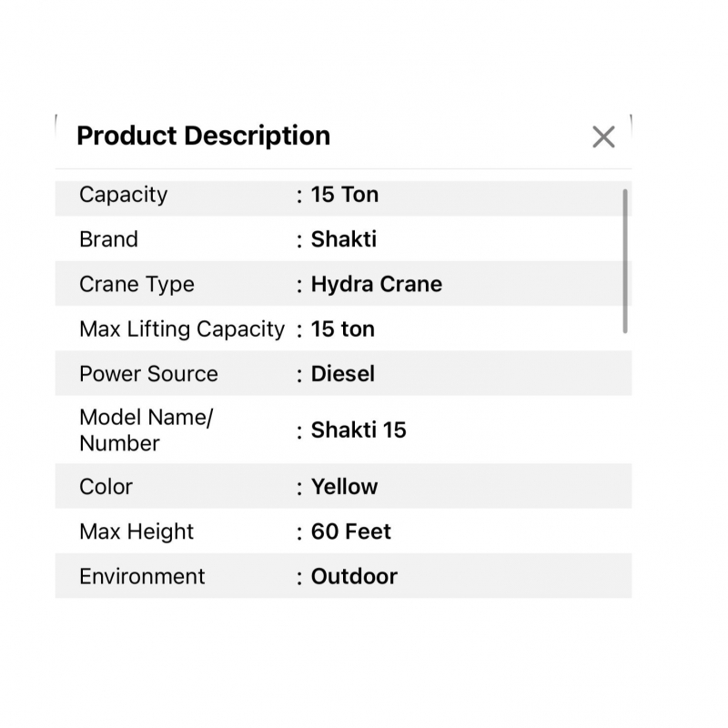This screenshot has width=728, height=728.
Task: Click the vertical scrollbar thumb
Action: click(x=625, y=260)
